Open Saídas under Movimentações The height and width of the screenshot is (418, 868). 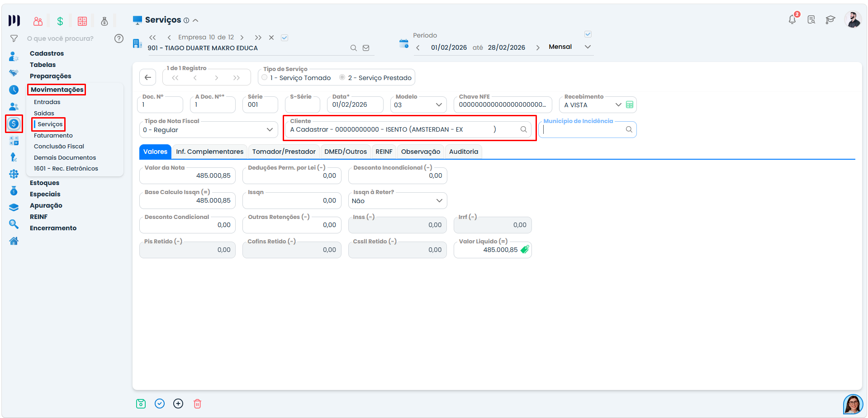44,114
